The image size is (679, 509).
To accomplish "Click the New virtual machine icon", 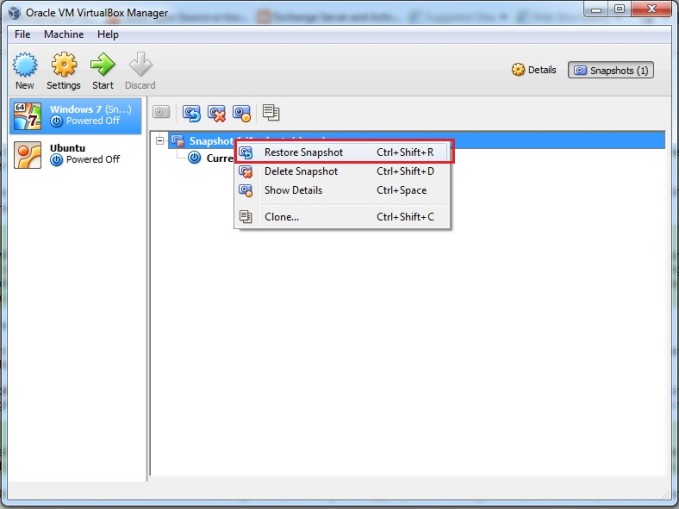I will pos(25,65).
